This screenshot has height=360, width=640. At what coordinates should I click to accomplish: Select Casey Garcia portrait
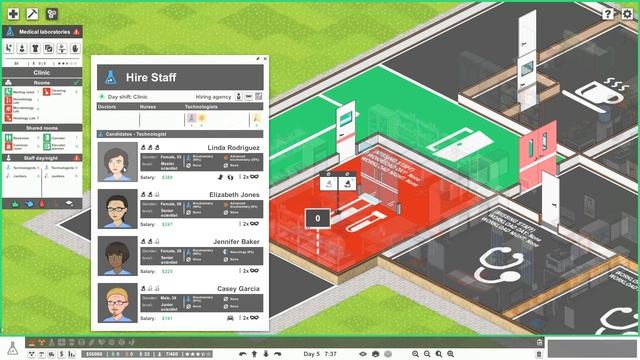(118, 302)
